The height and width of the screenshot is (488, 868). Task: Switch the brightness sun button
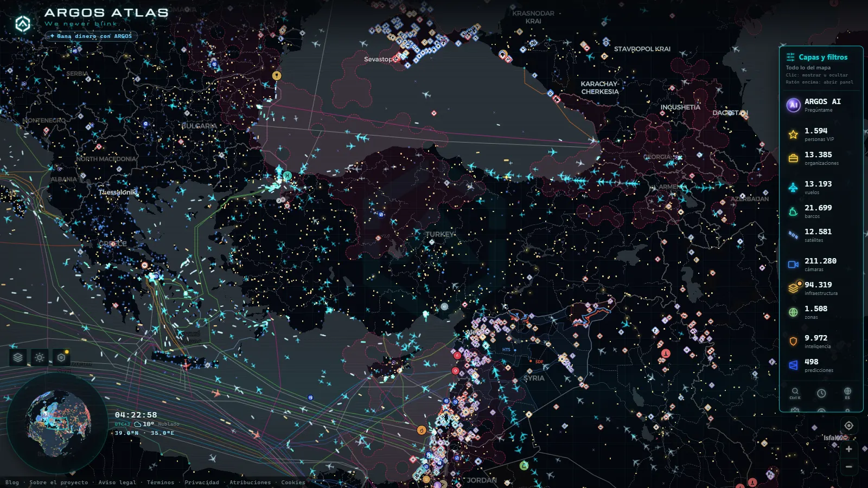(40, 357)
